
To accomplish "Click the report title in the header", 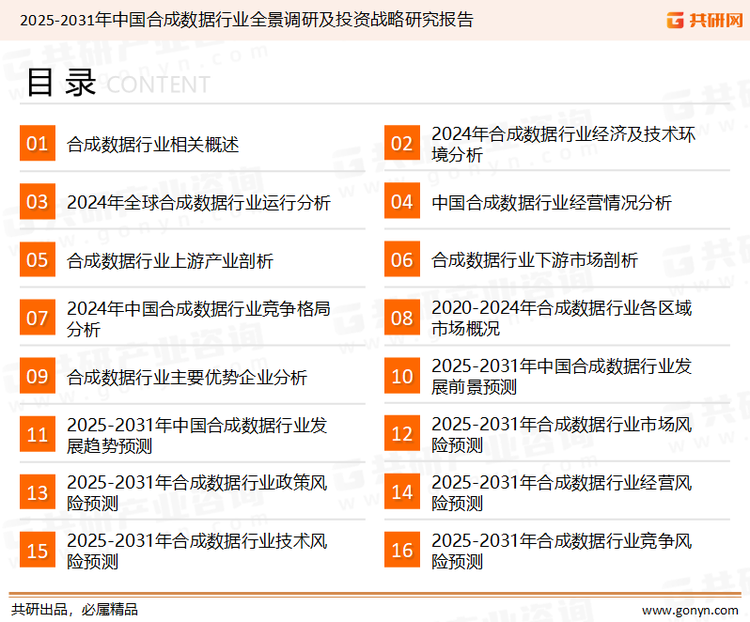I will (246, 19).
